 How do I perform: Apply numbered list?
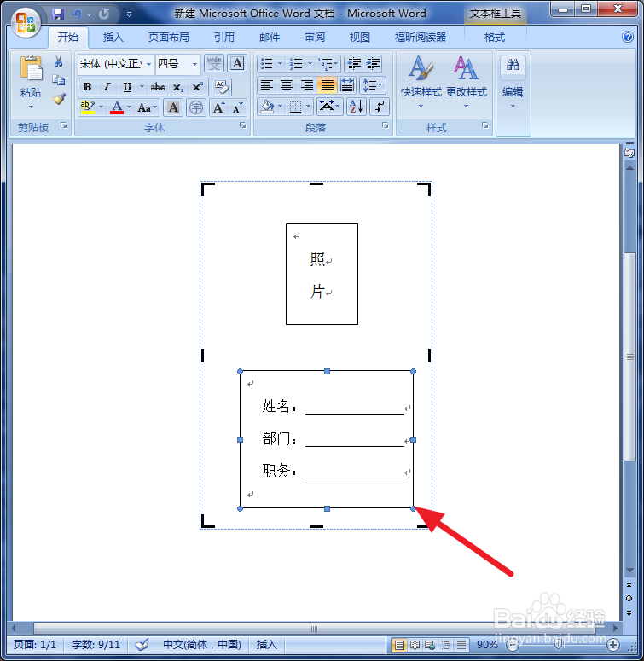(296, 64)
